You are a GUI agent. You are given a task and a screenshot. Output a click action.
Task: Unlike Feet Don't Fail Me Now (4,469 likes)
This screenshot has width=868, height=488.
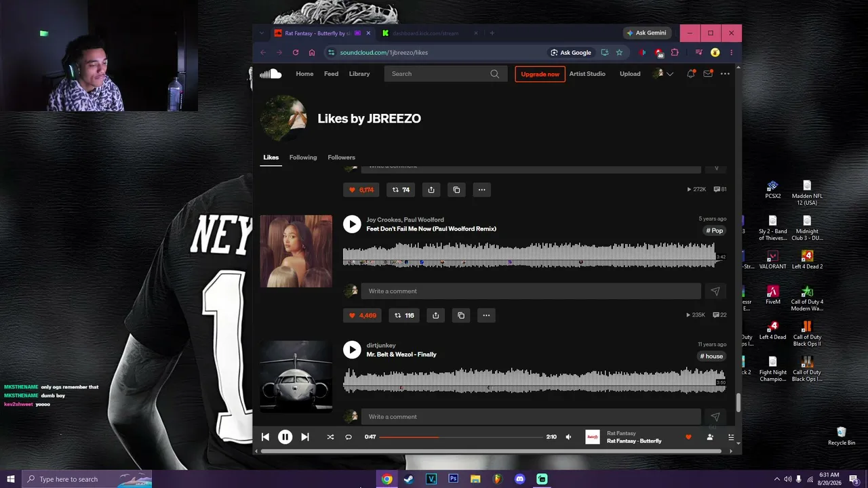pos(363,315)
